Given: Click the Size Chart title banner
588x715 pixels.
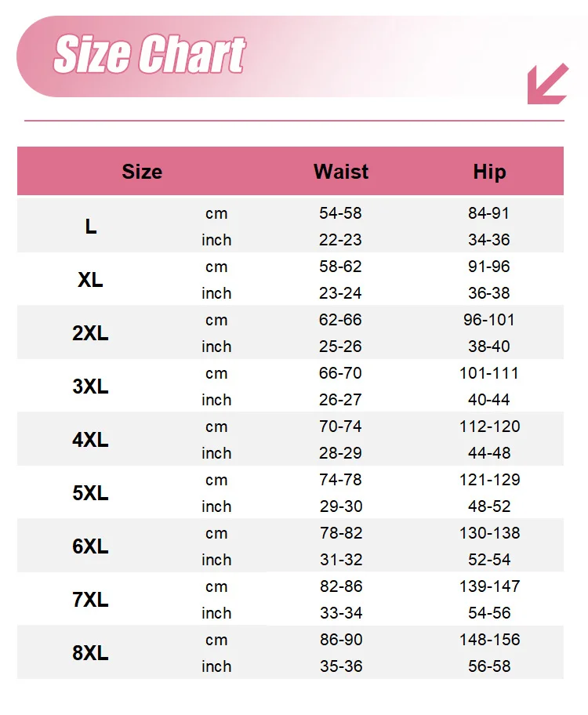Looking at the screenshot, I should point(149,56).
